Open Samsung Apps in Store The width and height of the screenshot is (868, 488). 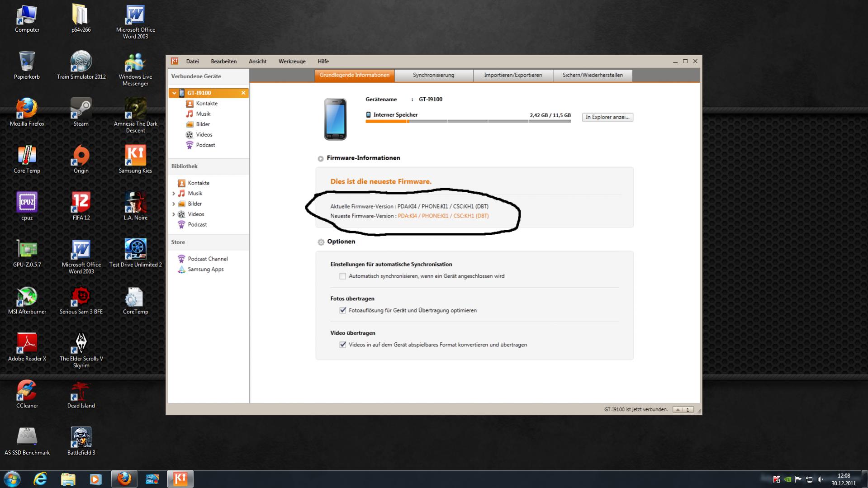(201, 270)
